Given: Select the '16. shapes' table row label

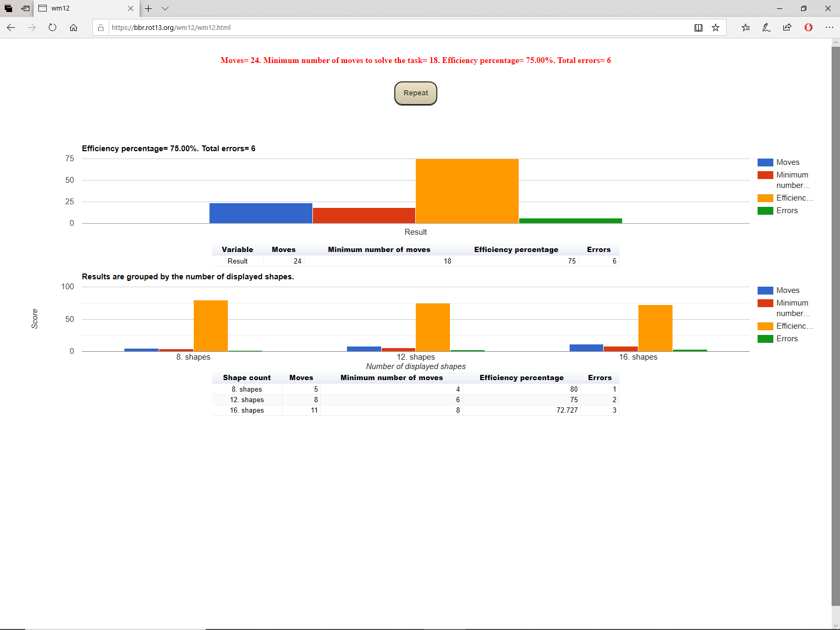Looking at the screenshot, I should tap(247, 411).
